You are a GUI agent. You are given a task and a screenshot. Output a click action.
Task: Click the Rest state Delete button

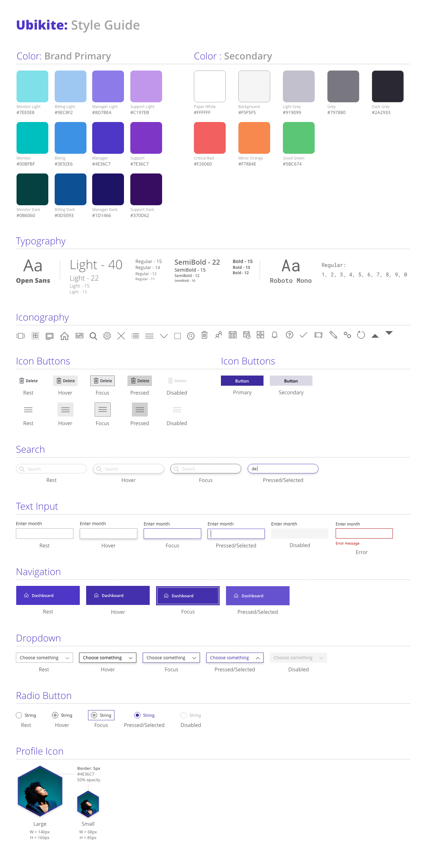click(x=28, y=381)
